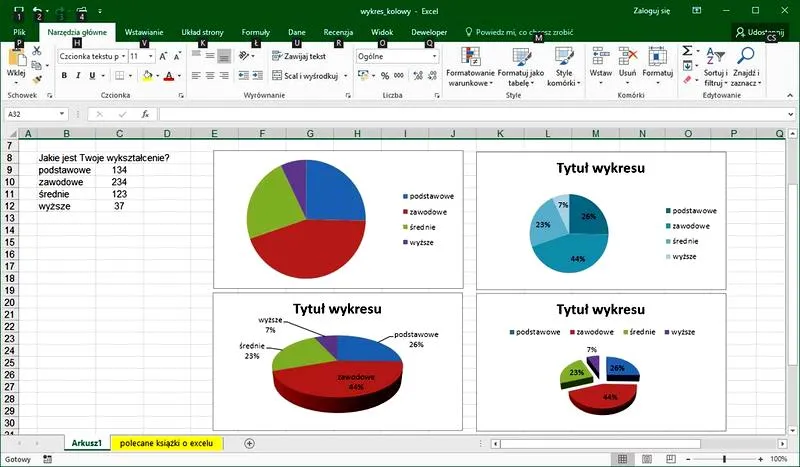Viewport: 800px width, 467px height.
Task: Toggle Bold formatting
Action: point(64,76)
